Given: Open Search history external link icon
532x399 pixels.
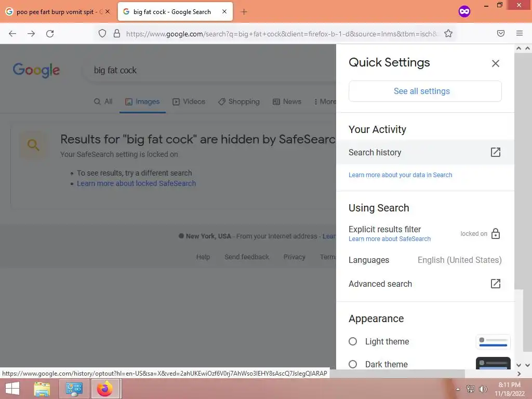Looking at the screenshot, I should click(495, 152).
